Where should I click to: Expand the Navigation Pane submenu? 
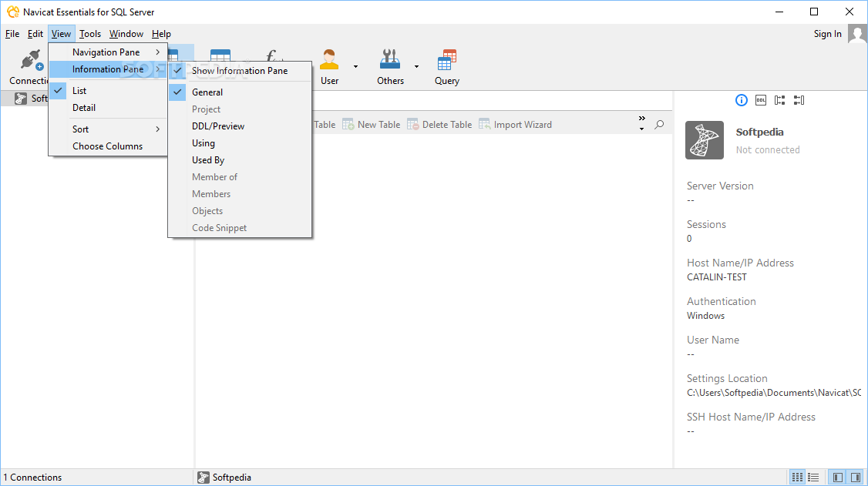(x=108, y=52)
